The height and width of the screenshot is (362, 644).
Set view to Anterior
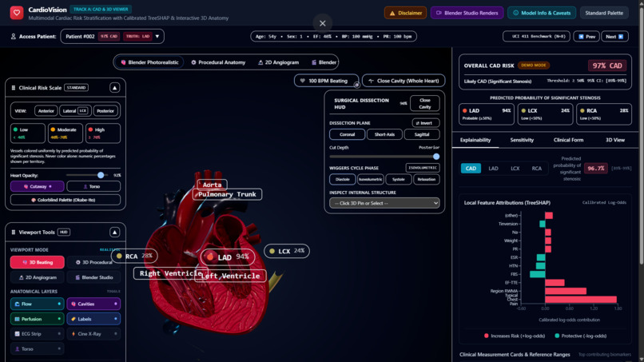pyautogui.click(x=46, y=111)
